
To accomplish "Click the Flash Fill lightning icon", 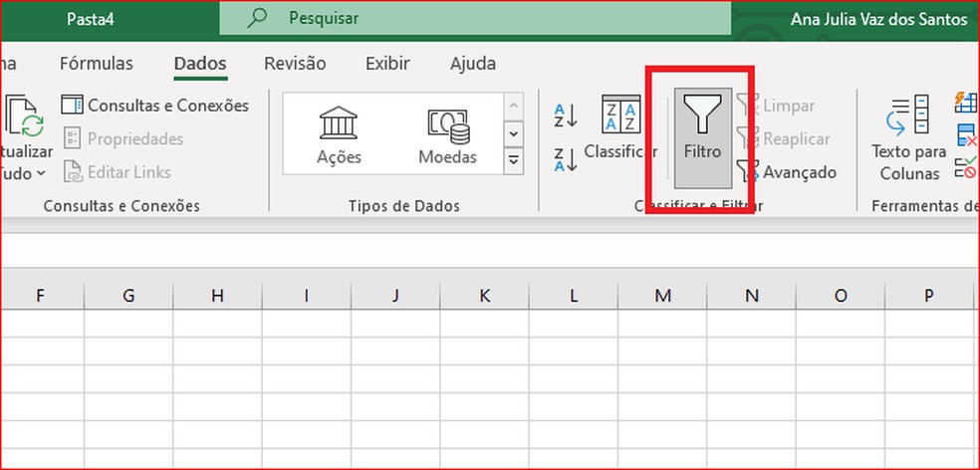I will coord(966,103).
